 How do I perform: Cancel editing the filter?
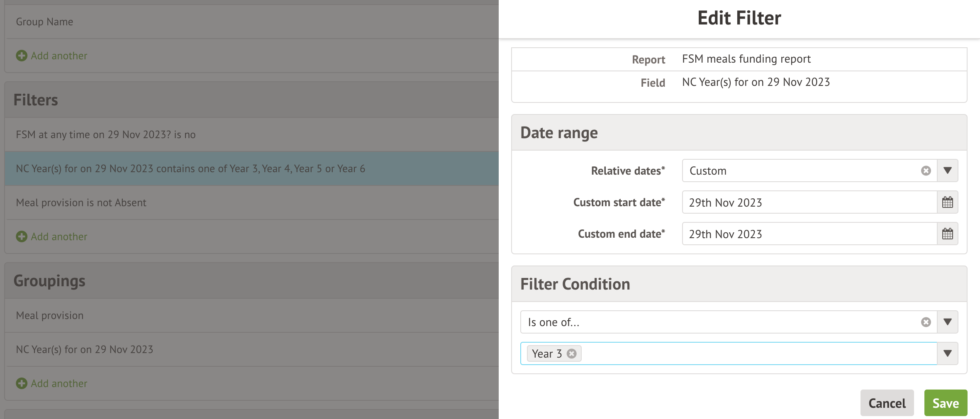887,402
